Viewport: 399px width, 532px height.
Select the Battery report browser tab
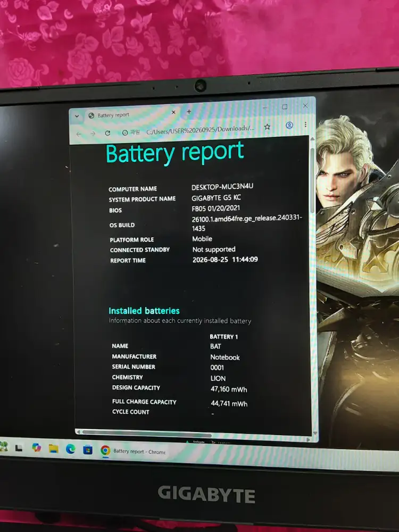[x=132, y=115]
